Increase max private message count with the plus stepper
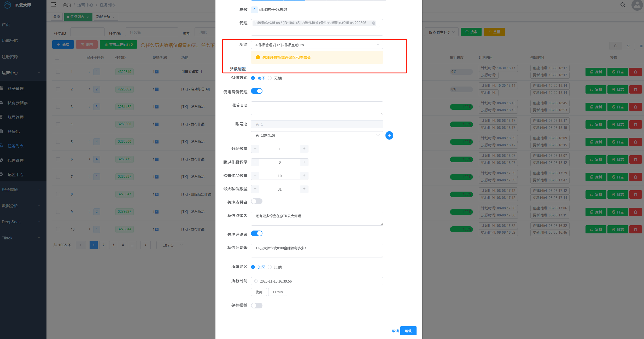The height and width of the screenshot is (339, 644). [304, 189]
